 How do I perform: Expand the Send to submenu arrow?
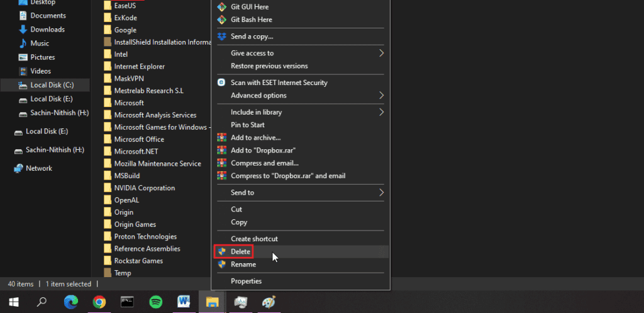coord(381,193)
